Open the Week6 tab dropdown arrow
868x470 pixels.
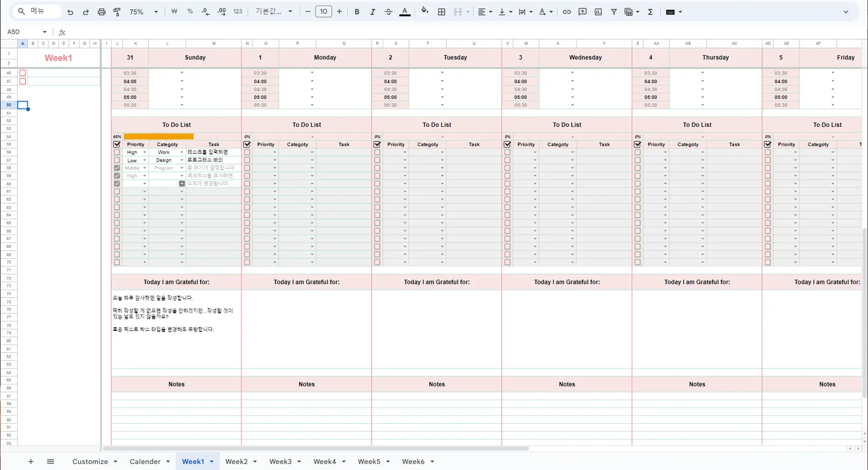(x=432, y=462)
